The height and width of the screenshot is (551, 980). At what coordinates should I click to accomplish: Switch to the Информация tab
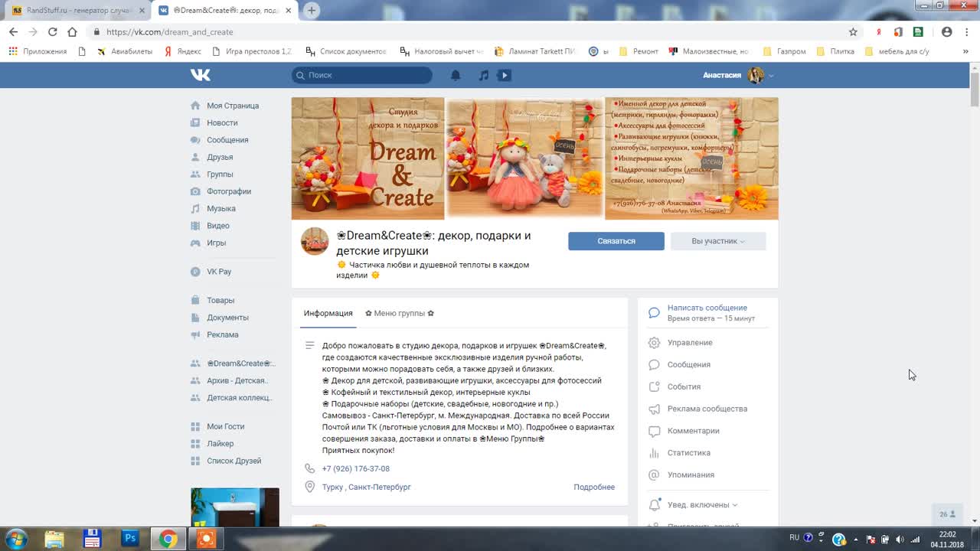[x=328, y=313]
